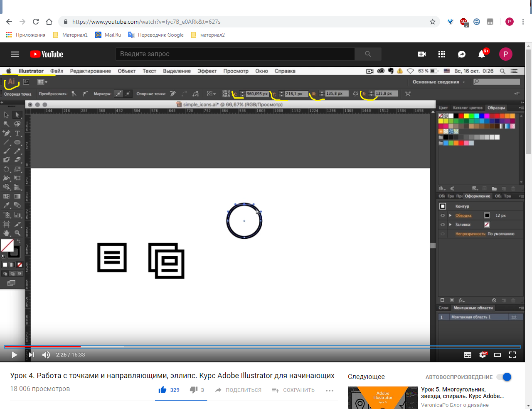Open the Переводчик Google bookmark

coord(156,35)
